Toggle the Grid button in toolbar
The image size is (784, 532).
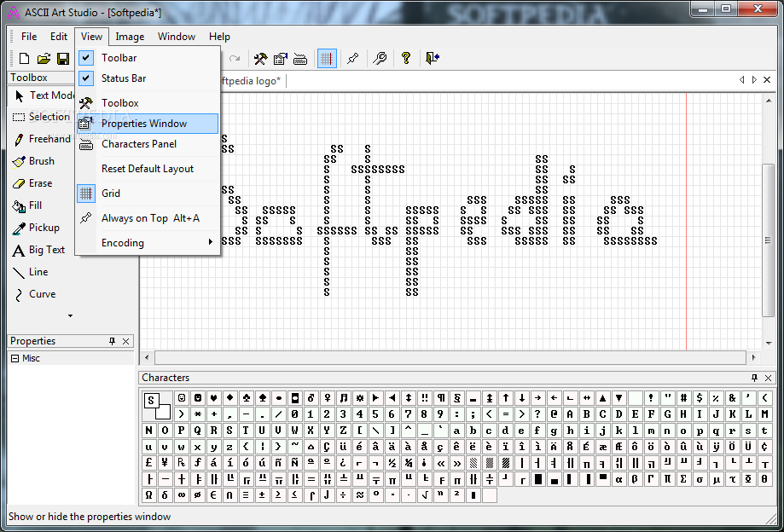pos(327,59)
